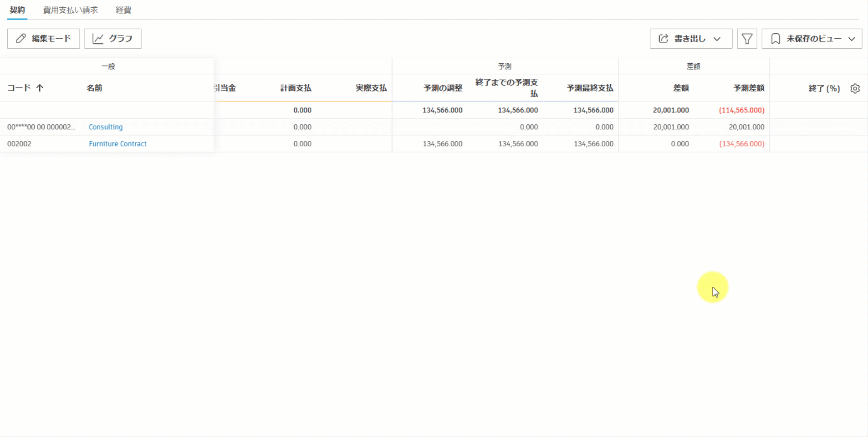Open the 未保存のビュー dropdown chevron
This screenshot has width=868, height=437.
(851, 39)
